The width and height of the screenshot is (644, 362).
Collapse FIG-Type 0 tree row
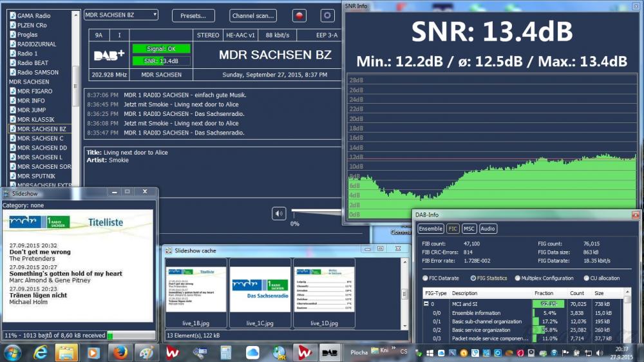(426, 304)
